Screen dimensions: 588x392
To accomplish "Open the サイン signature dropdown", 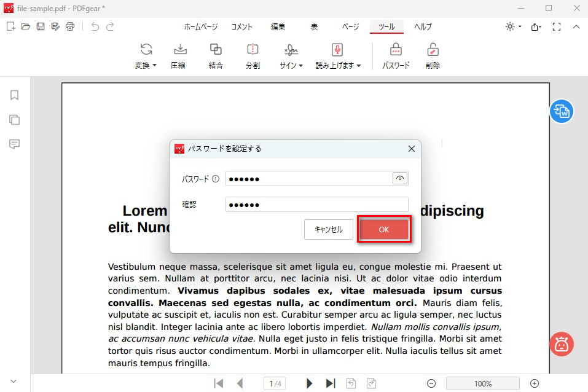I will coord(291,56).
